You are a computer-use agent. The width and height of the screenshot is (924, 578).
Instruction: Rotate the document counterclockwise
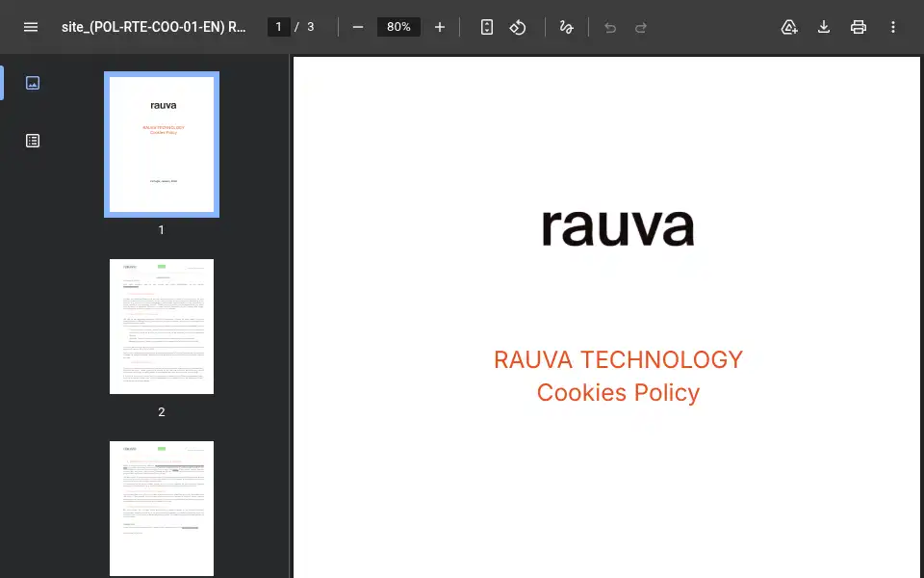point(518,27)
